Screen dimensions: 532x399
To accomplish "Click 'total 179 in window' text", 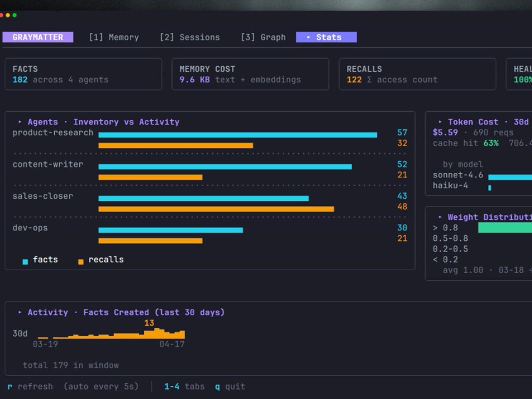I will point(71,365).
